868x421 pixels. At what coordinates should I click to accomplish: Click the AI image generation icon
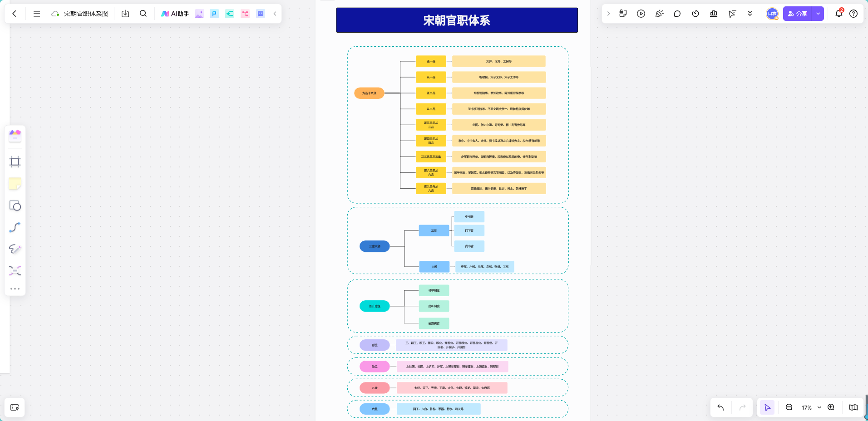(199, 14)
